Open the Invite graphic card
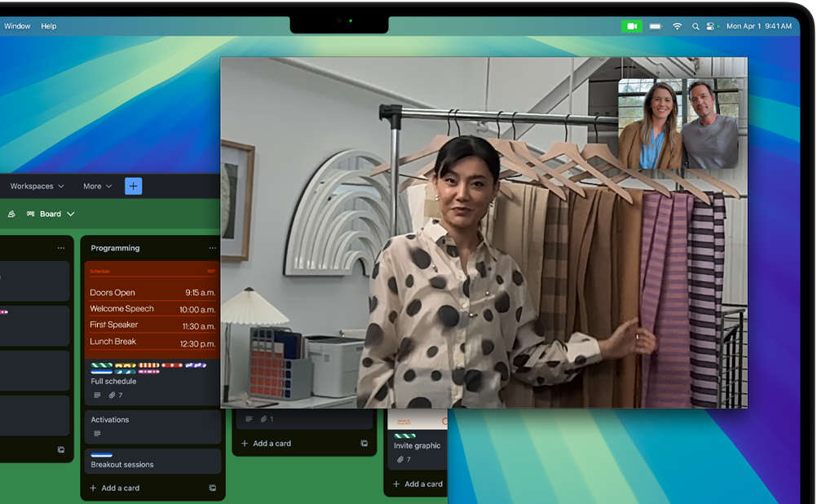This screenshot has width=817, height=504. tap(417, 446)
